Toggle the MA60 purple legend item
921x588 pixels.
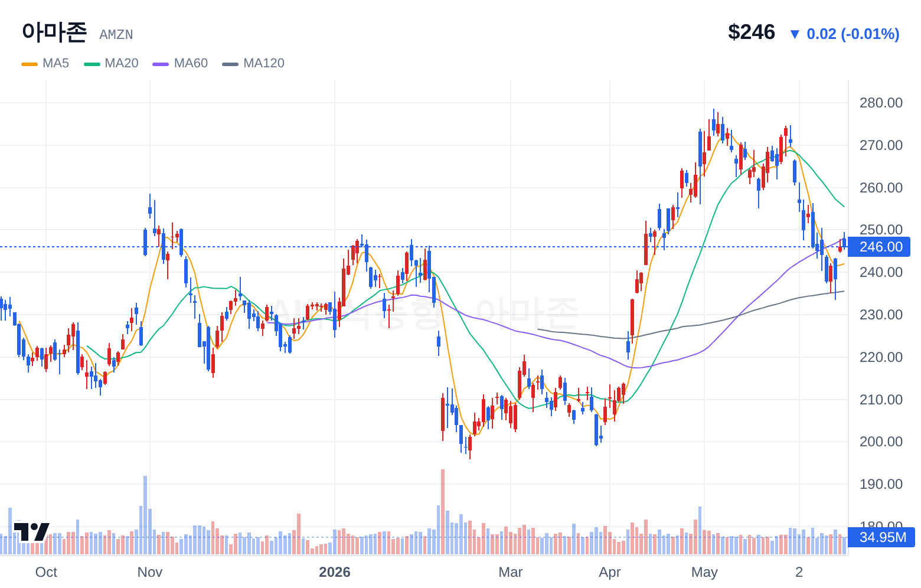180,63
